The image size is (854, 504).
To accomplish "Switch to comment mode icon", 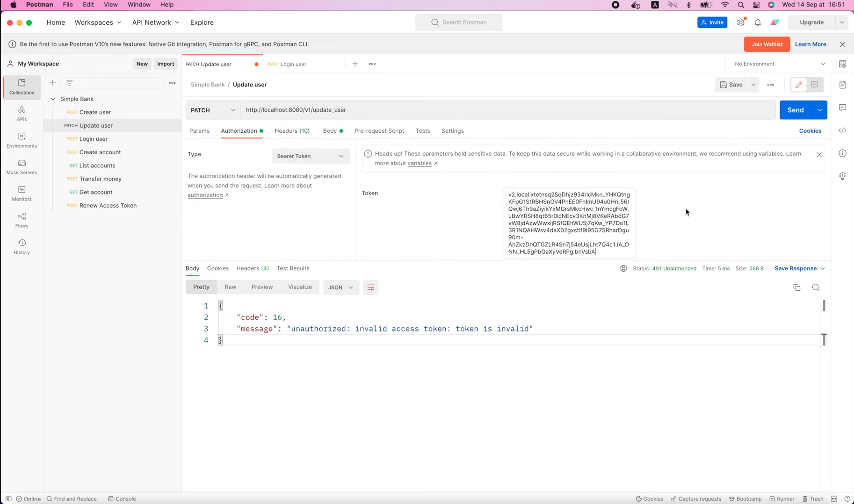I will pyautogui.click(x=815, y=85).
